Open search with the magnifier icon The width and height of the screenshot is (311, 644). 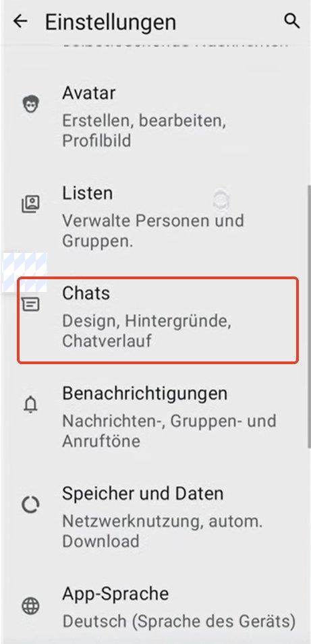click(x=291, y=20)
